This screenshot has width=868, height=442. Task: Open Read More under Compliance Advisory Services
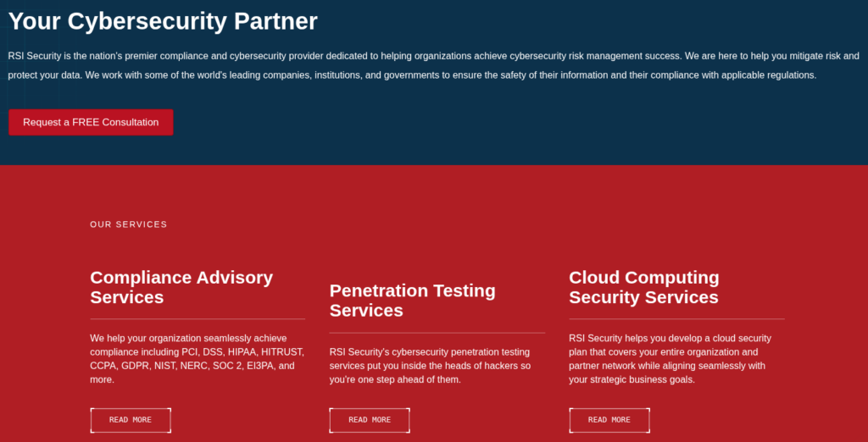(131, 421)
